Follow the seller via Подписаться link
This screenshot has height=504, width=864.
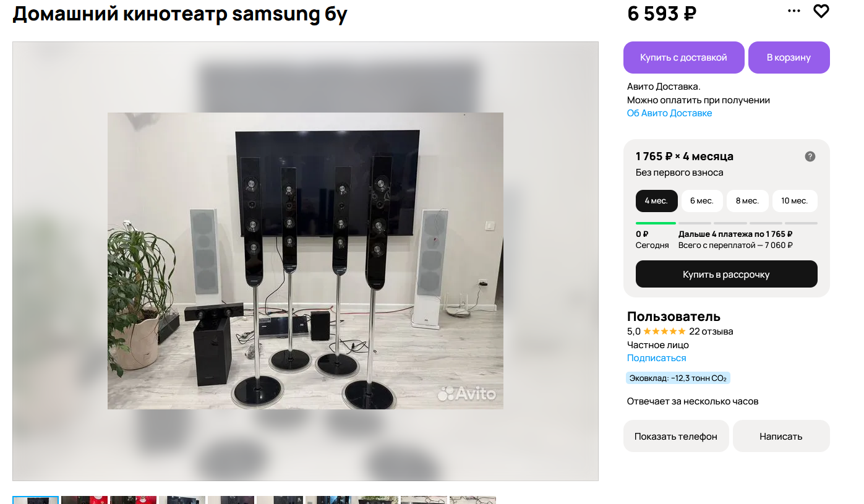tap(657, 358)
